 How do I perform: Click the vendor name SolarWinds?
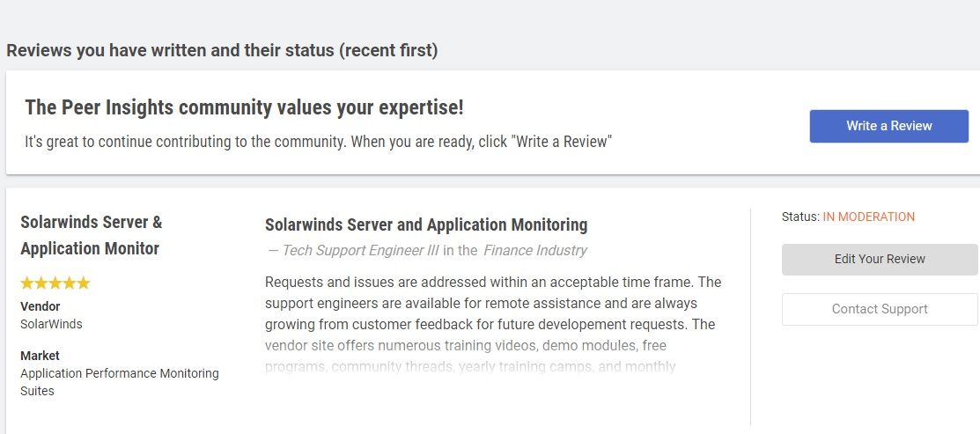coord(51,324)
